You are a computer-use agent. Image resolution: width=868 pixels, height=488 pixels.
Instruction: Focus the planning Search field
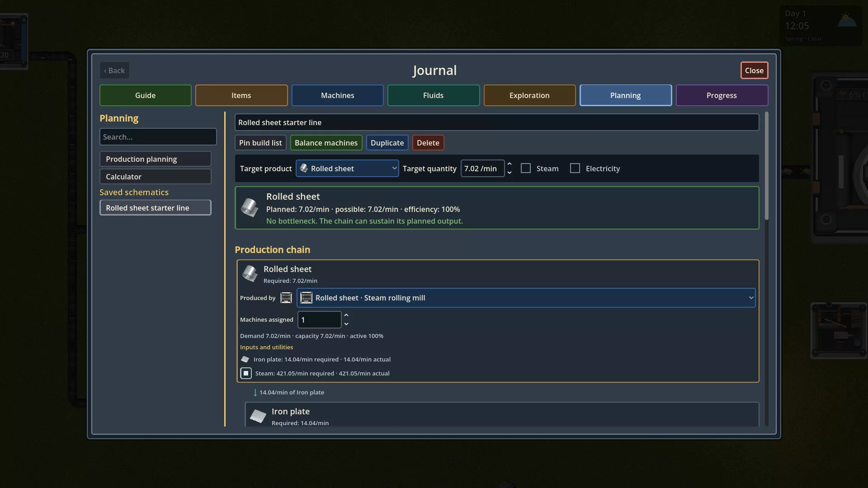click(x=158, y=137)
